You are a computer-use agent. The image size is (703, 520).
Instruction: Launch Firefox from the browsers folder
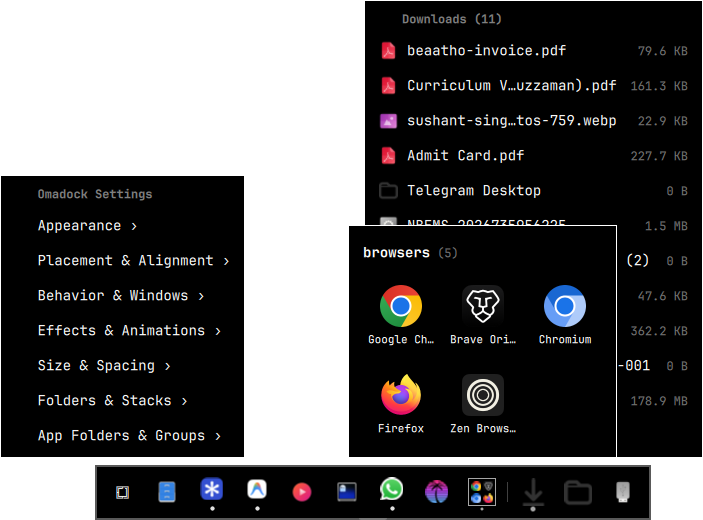(x=400, y=395)
